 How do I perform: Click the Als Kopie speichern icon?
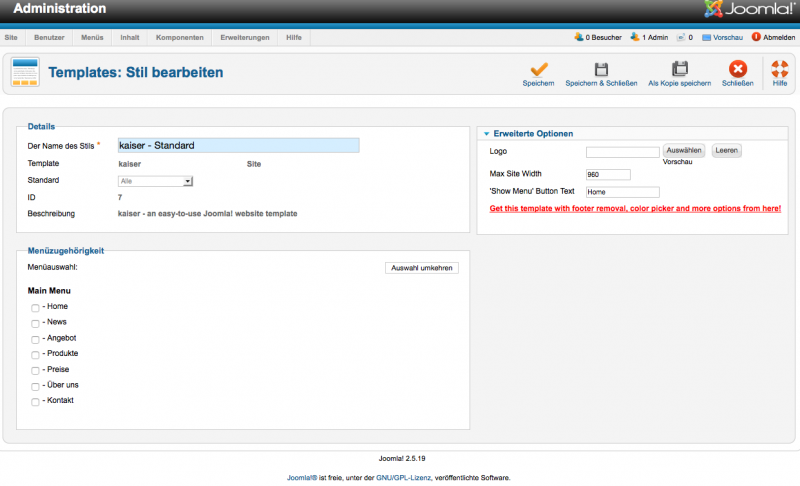[x=679, y=68]
